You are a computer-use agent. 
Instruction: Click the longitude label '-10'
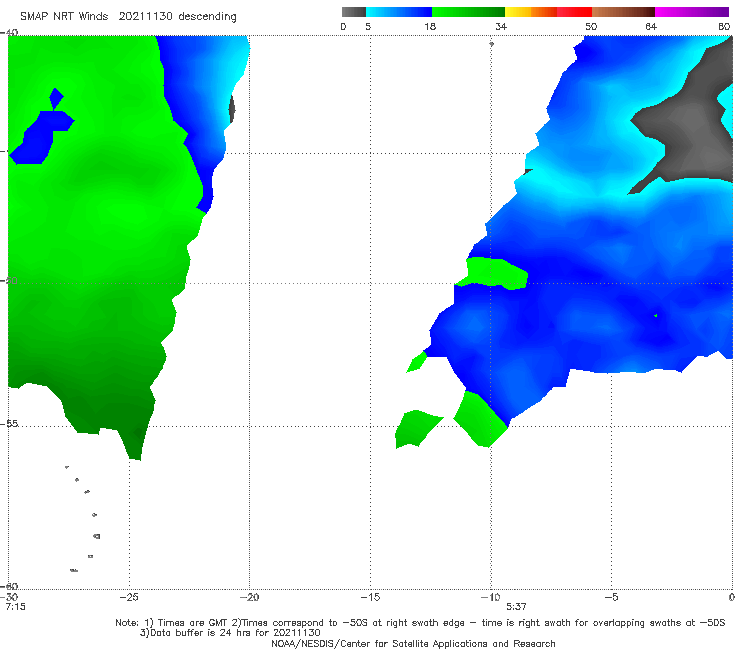[x=490, y=597]
